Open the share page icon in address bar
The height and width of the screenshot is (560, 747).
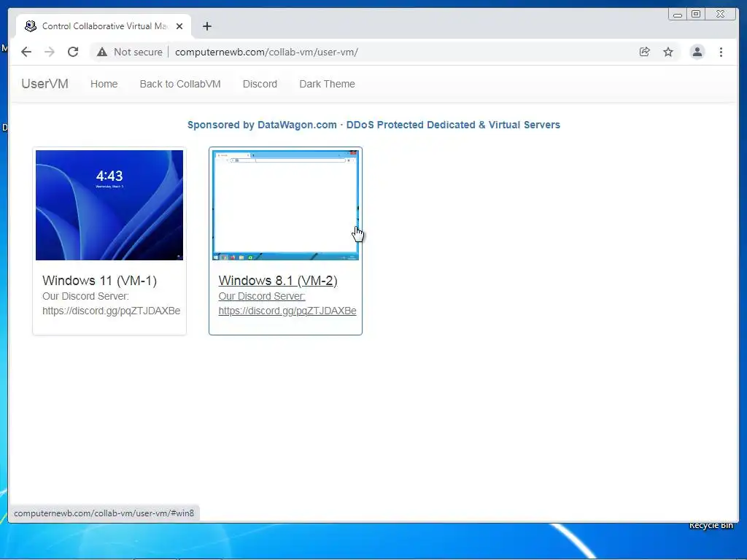[645, 52]
